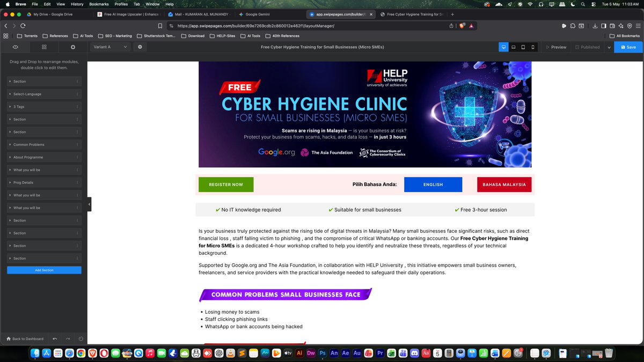This screenshot has height=362, width=644.
Task: Expand the Common Problems module
Action: pos(10,145)
